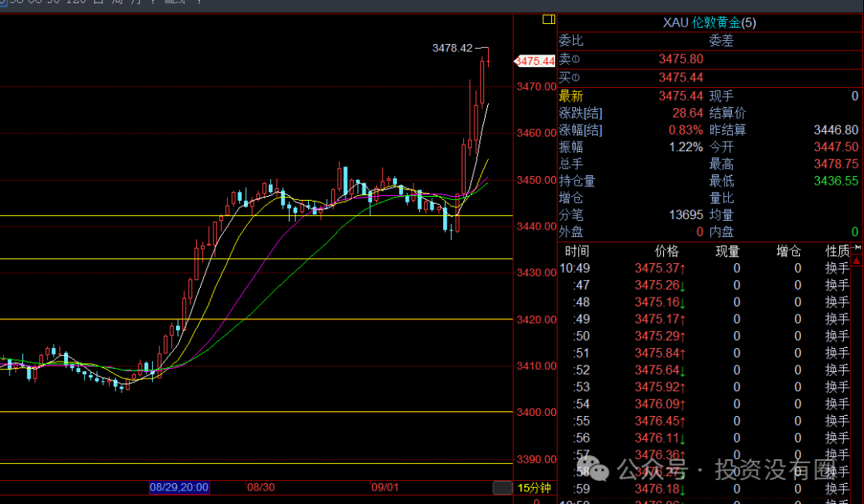Click the 最高 value 3478.75

(836, 164)
